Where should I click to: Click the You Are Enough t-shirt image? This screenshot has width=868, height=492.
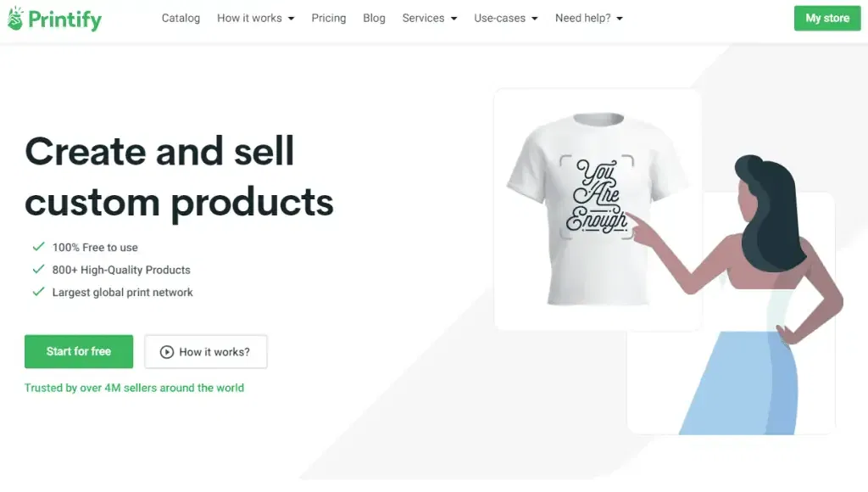(597, 204)
